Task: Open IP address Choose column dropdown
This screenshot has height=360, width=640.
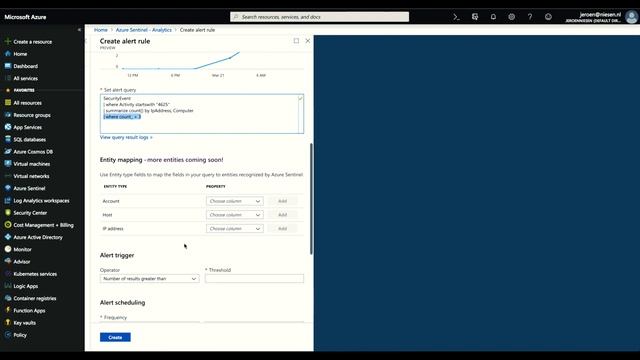Action: click(x=235, y=229)
